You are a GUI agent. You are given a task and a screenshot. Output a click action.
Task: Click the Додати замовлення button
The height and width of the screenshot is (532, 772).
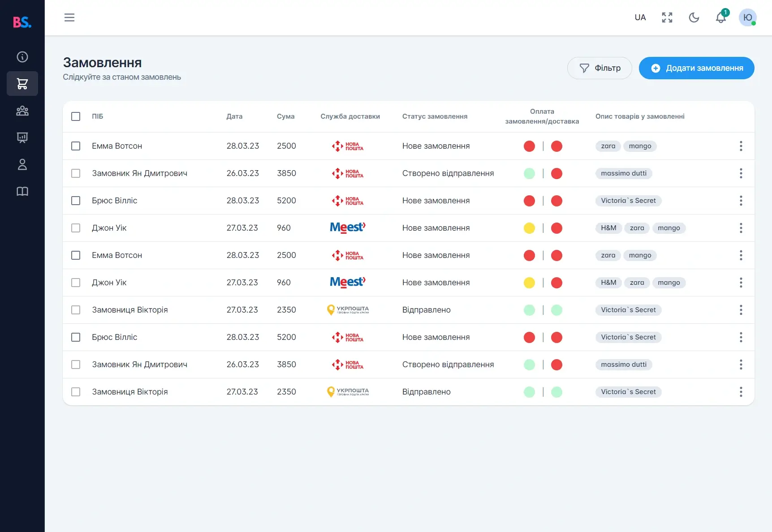(696, 68)
